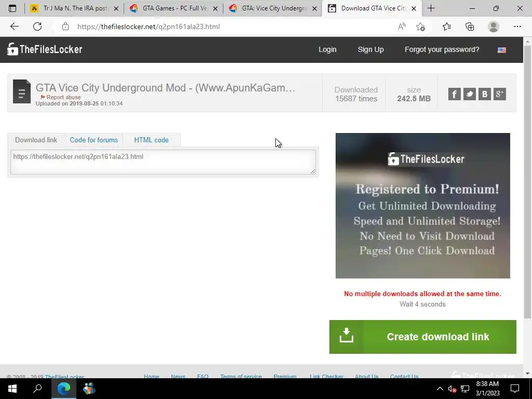Click the '15687 times' download count

pos(356,99)
